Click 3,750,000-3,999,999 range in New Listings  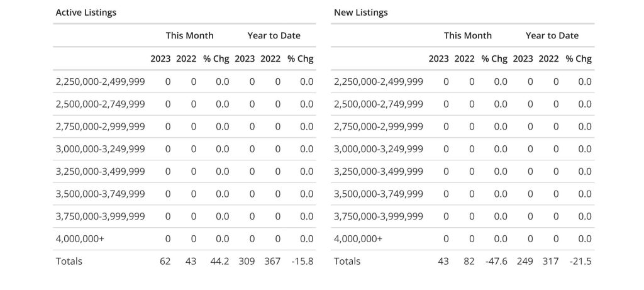pos(378,216)
